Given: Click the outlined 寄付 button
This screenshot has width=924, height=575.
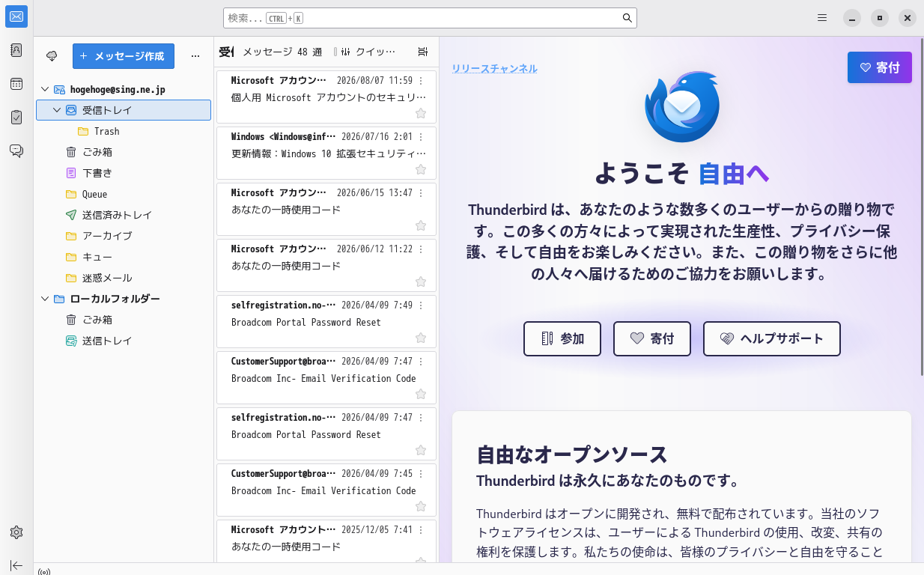Looking at the screenshot, I should 652,338.
